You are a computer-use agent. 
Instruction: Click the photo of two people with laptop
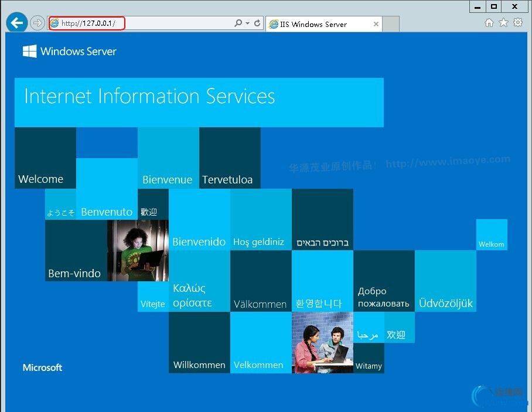(322, 342)
